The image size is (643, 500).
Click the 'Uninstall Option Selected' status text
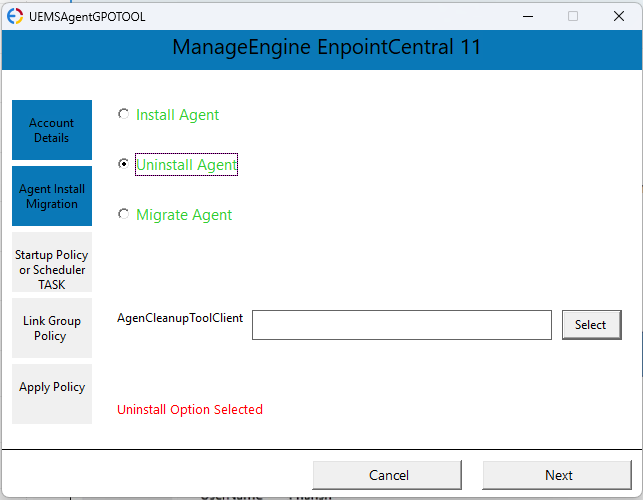point(190,409)
